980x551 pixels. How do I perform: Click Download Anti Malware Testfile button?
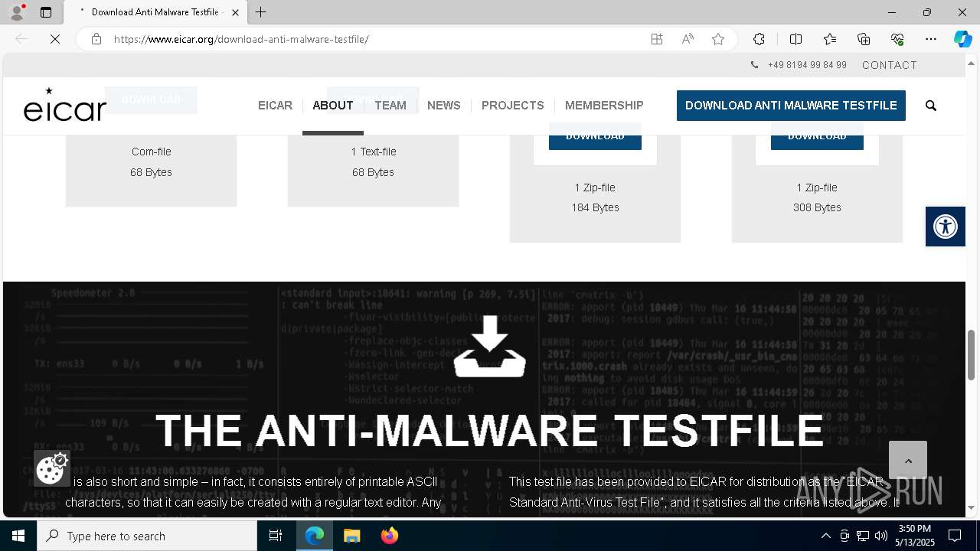point(791,106)
